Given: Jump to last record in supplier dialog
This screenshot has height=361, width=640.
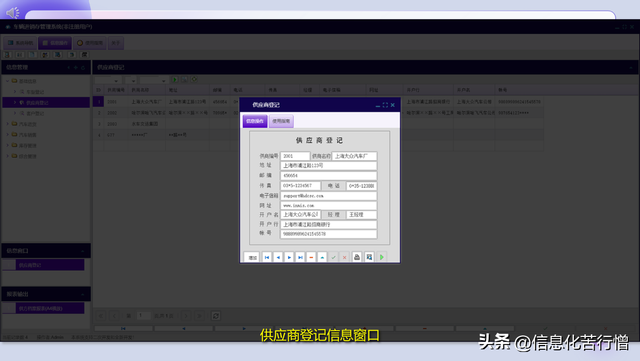Looking at the screenshot, I should pos(300,257).
